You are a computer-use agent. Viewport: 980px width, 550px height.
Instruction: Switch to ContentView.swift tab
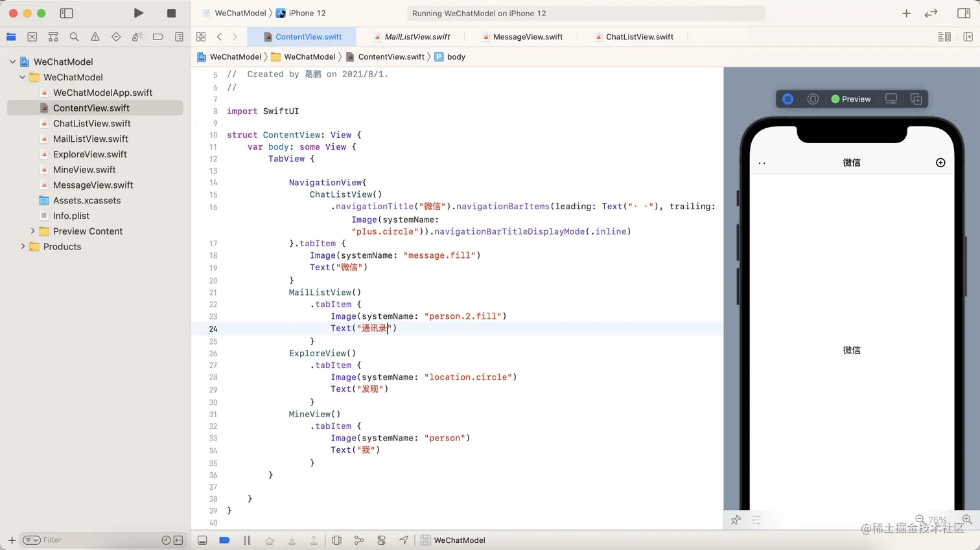click(303, 37)
